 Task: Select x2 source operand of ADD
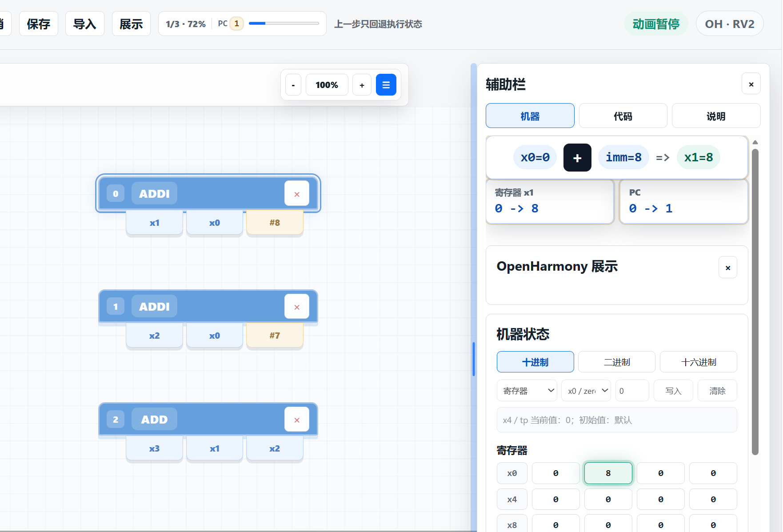(275, 448)
